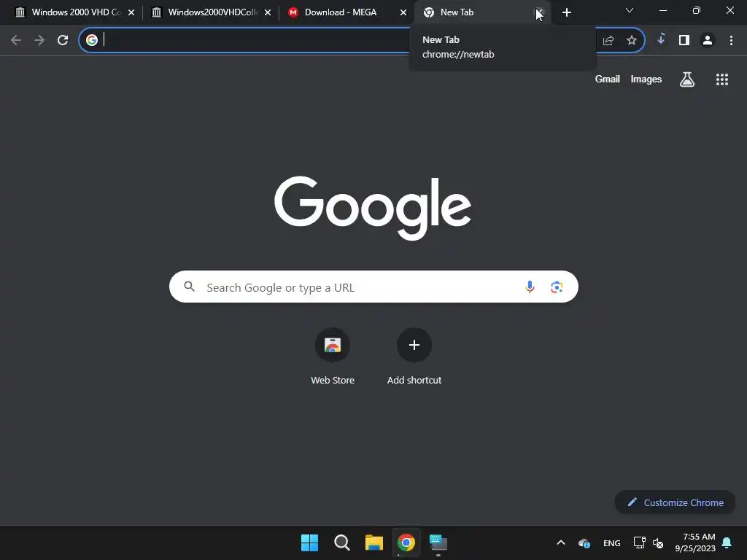Toggle the side panel icon
Screen dimensions: 747x560
coord(684,41)
